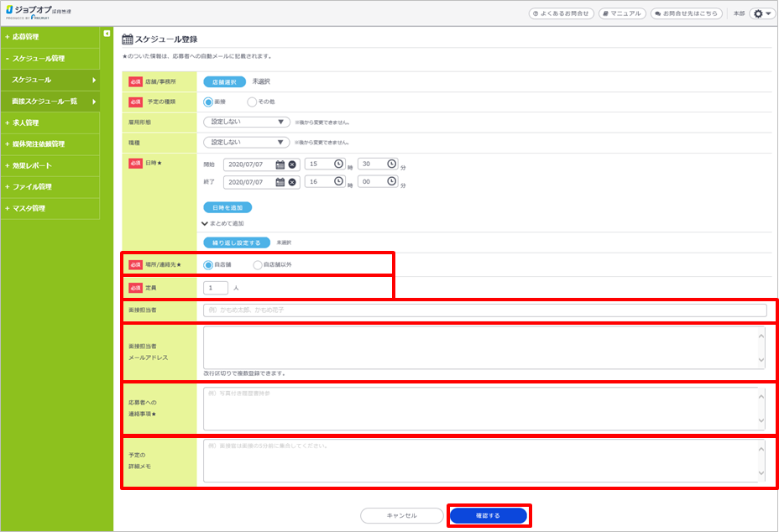The width and height of the screenshot is (779, 532).
Task: Click the 面接担当者 name input field
Action: 484,310
